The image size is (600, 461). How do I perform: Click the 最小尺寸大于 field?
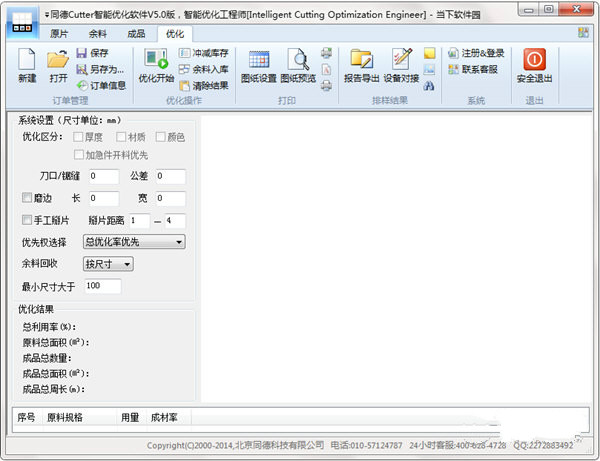[103, 286]
